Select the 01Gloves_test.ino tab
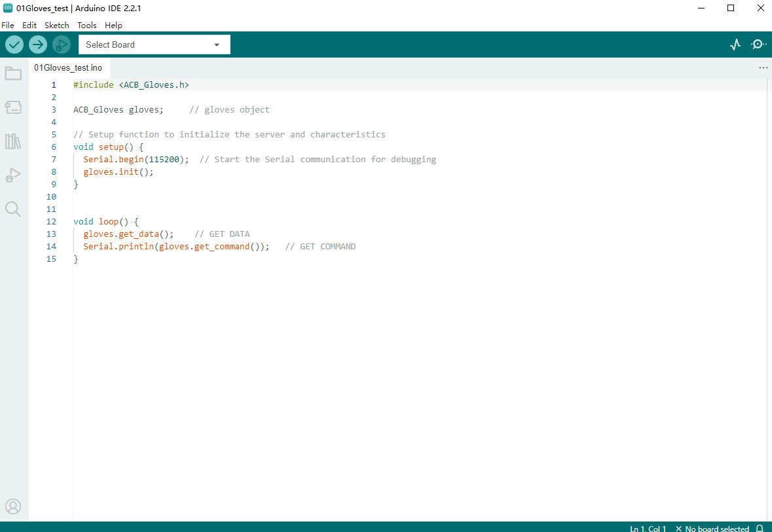This screenshot has height=532, width=772. coord(68,68)
